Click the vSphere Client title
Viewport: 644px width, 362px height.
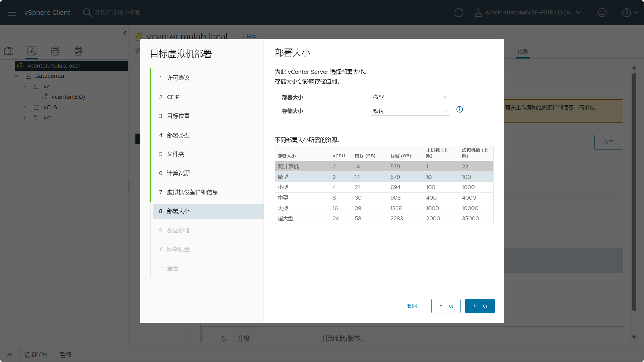[47, 13]
